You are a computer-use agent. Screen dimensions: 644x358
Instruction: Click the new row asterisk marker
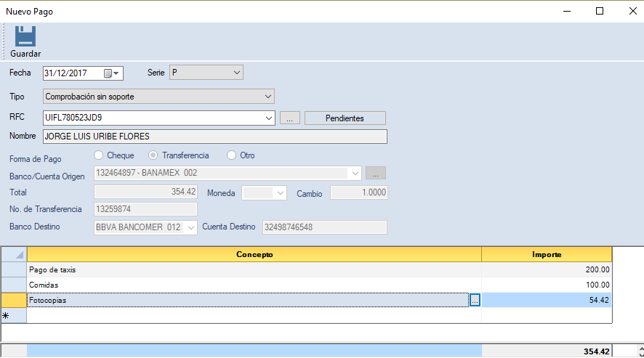tap(7, 316)
